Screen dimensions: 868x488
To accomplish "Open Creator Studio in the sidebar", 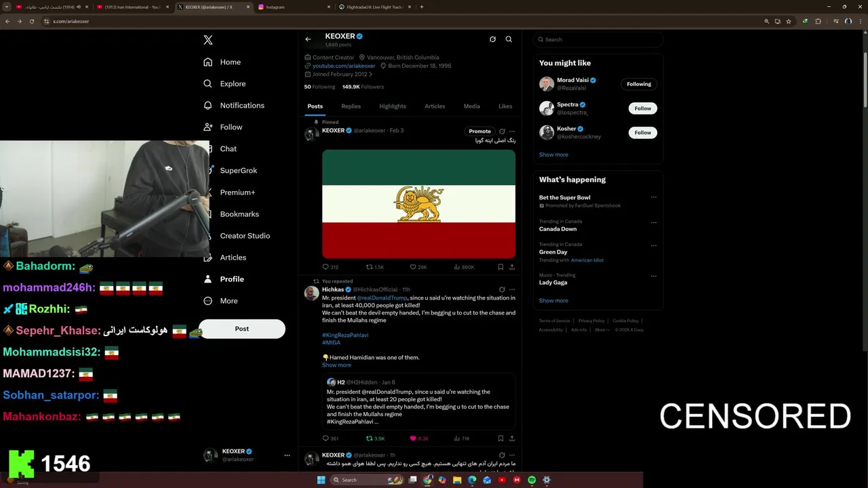I will [245, 235].
